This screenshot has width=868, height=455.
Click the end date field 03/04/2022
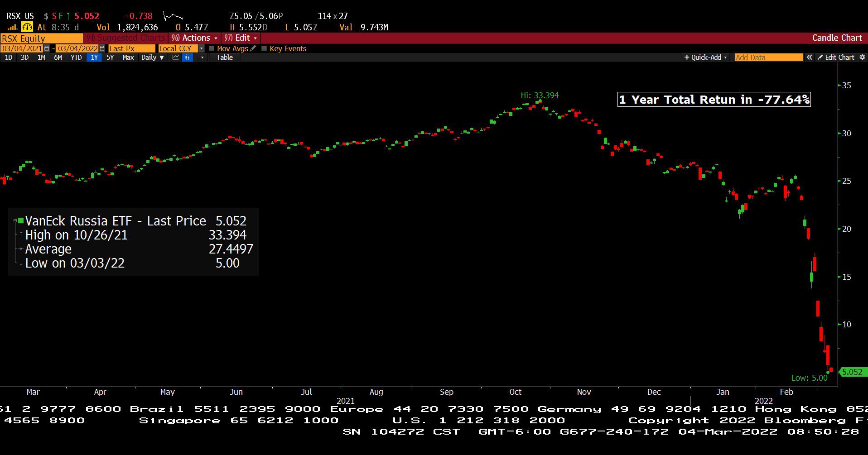[x=77, y=48]
